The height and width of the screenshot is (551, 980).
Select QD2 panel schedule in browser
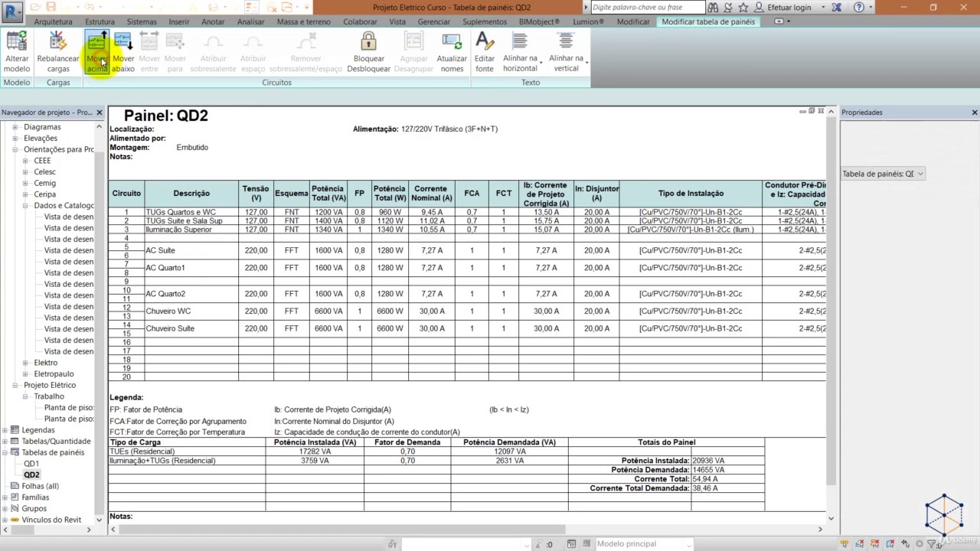[x=31, y=475]
